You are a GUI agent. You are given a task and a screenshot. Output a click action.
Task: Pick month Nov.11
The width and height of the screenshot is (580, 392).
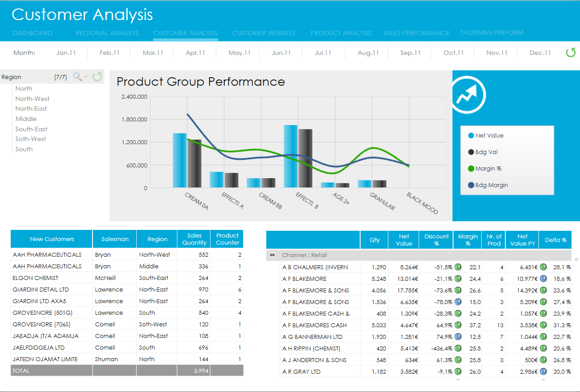pos(497,53)
